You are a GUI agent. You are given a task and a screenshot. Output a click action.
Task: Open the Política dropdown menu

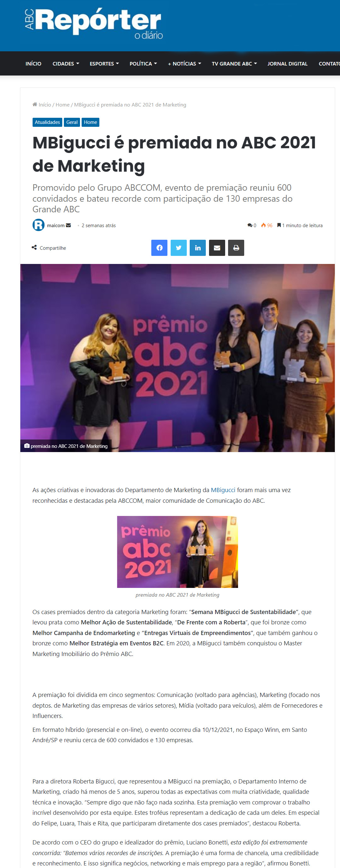click(143, 63)
